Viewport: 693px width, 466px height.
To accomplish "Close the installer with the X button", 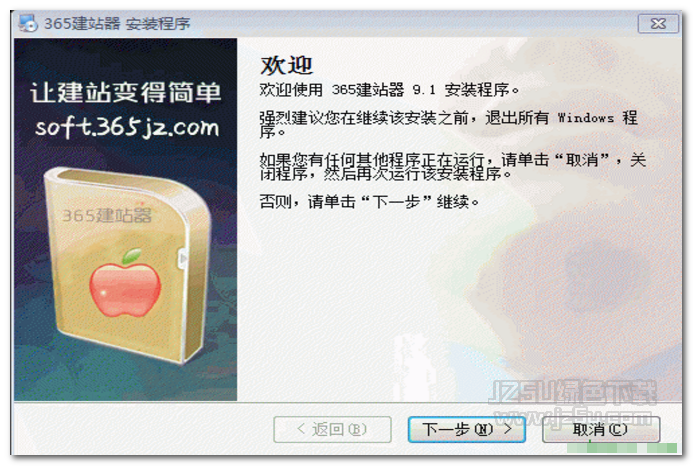I will pyautogui.click(x=658, y=23).
